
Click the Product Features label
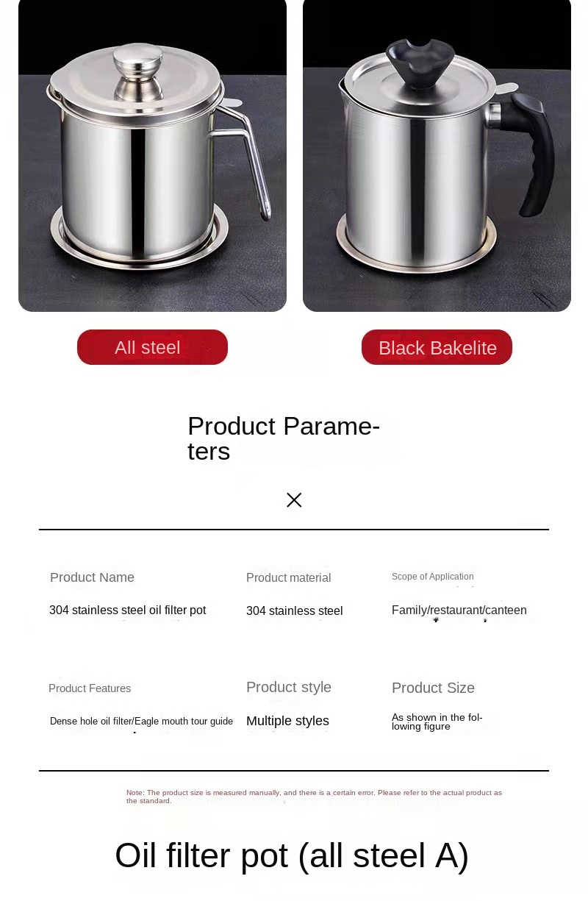click(90, 688)
